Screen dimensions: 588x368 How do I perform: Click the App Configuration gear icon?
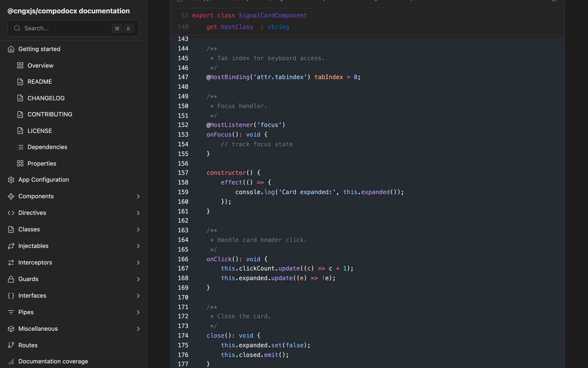click(11, 180)
